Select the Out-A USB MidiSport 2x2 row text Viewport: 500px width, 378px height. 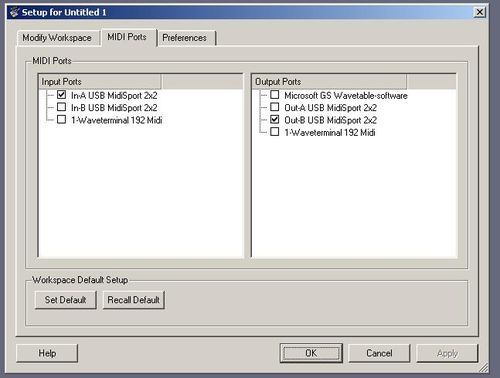point(330,108)
